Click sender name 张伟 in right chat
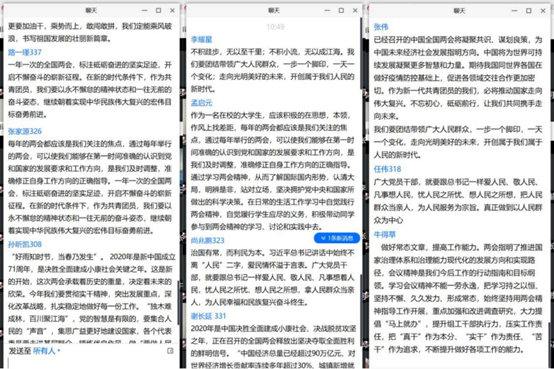Viewport: 554px width, 369px height. [381, 27]
